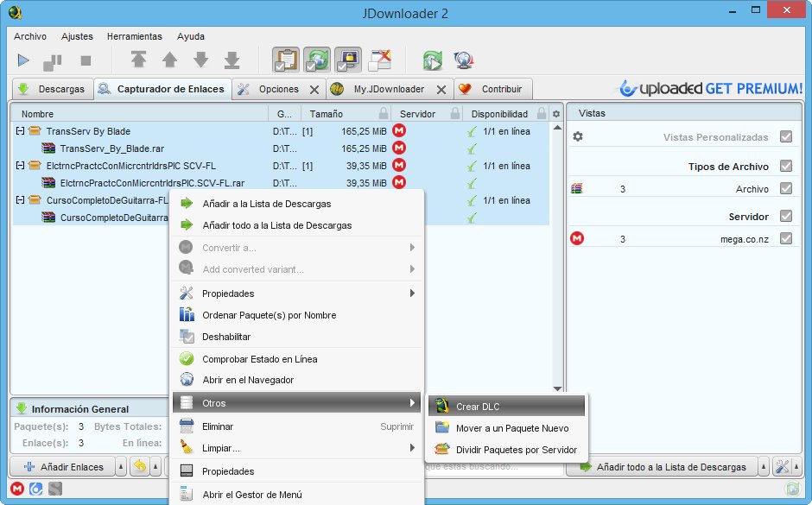Screen dimensions: 812x505
Task: Click the uploaded GET PREMIUM banner
Action: (711, 88)
